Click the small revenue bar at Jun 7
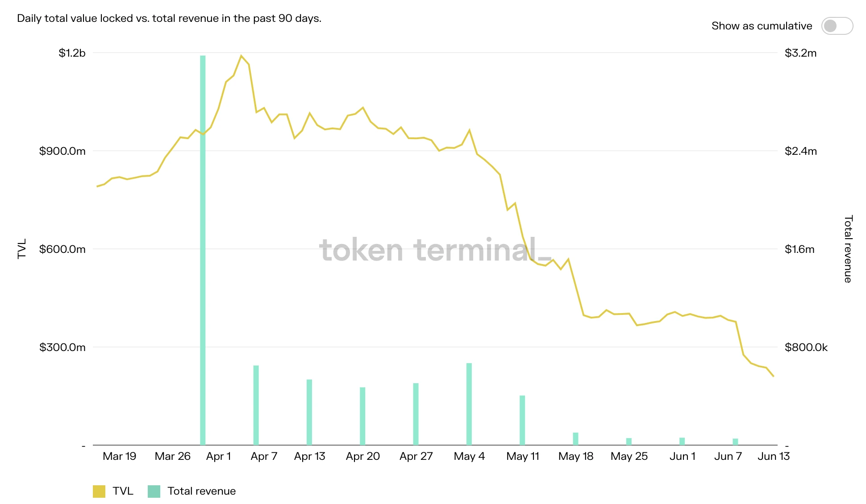The image size is (866, 504). (735, 442)
